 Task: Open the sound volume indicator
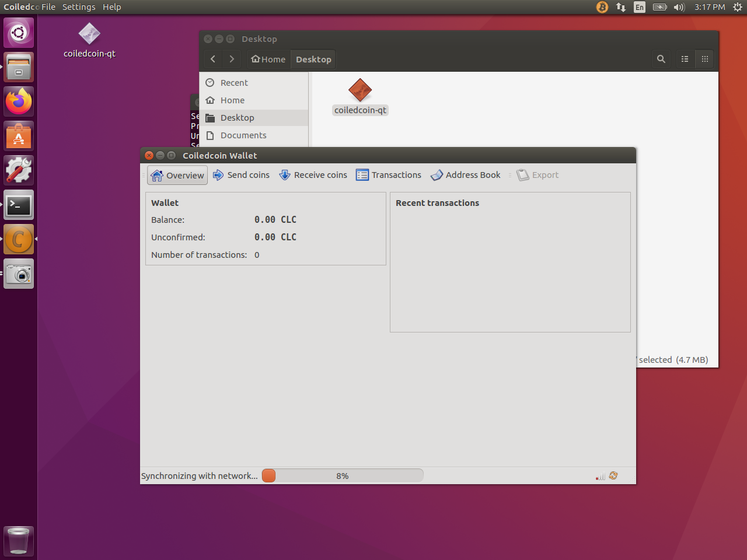click(x=679, y=7)
